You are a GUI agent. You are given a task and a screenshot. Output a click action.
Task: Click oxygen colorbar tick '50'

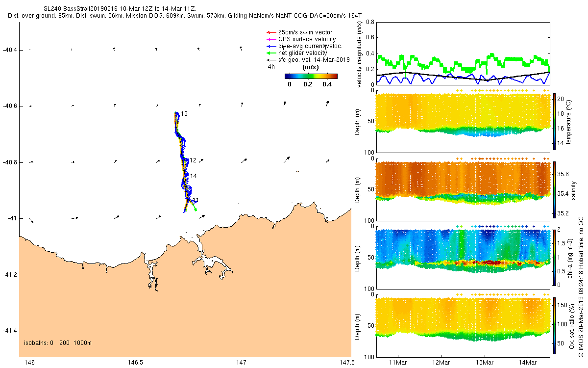pyautogui.click(x=562, y=342)
